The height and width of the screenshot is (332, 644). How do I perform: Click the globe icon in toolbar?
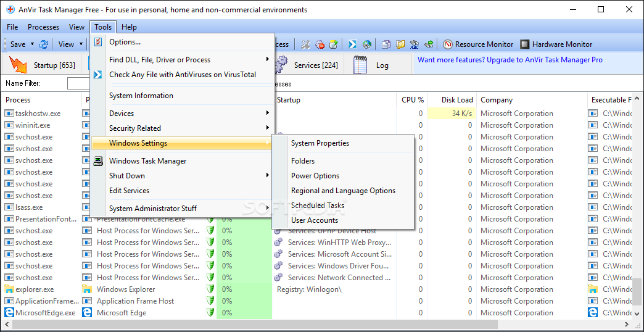coord(367,44)
